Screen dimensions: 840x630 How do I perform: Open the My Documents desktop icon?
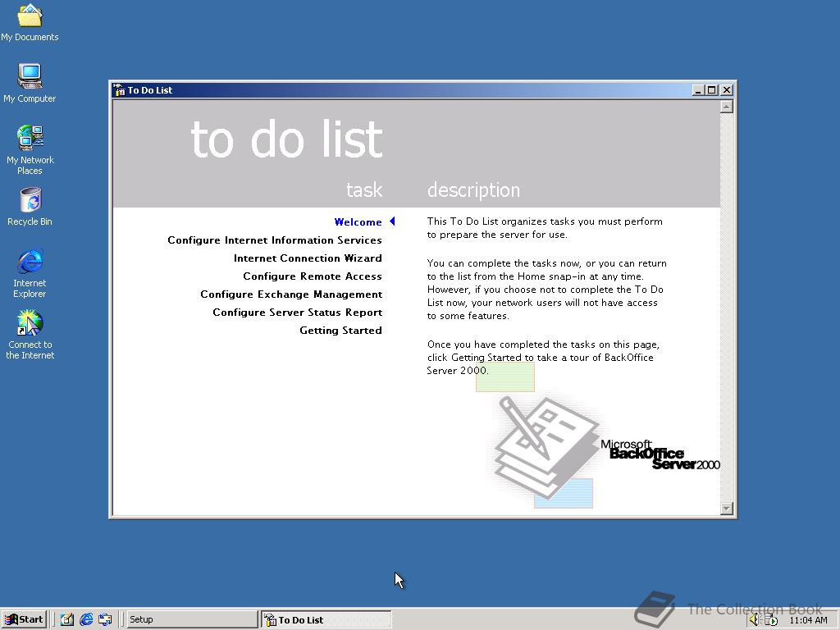click(x=30, y=22)
